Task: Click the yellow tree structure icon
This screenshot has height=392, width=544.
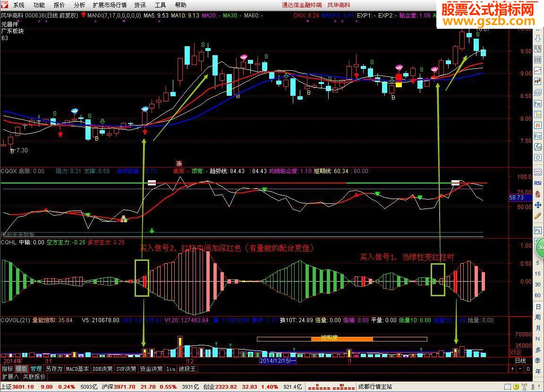Action: tap(538, 114)
